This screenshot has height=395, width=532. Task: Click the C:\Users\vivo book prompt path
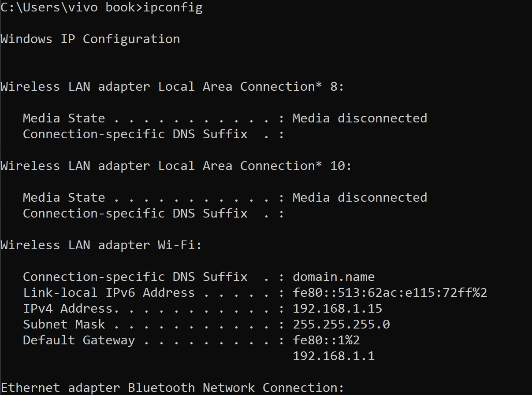pyautogui.click(x=68, y=8)
